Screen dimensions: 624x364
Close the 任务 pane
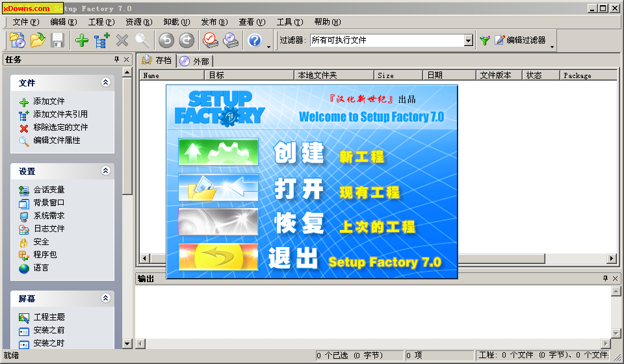127,59
